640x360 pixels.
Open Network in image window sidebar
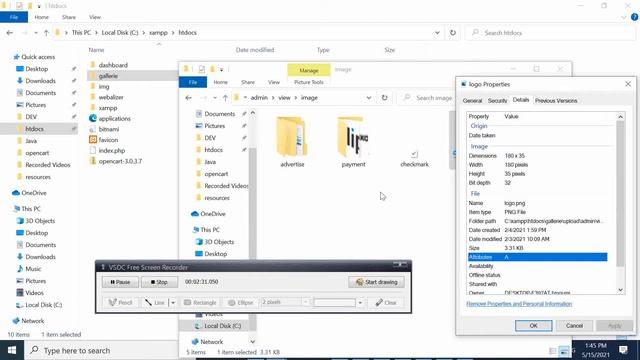tap(212, 342)
